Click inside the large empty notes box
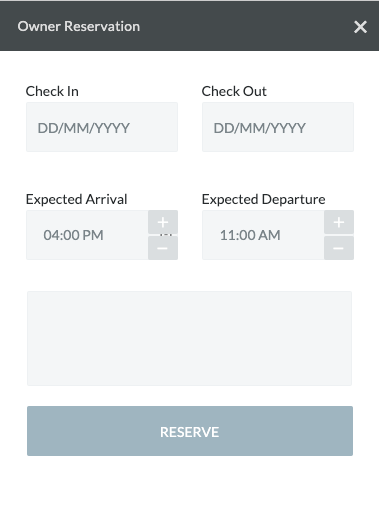The image size is (379, 505). click(189, 338)
